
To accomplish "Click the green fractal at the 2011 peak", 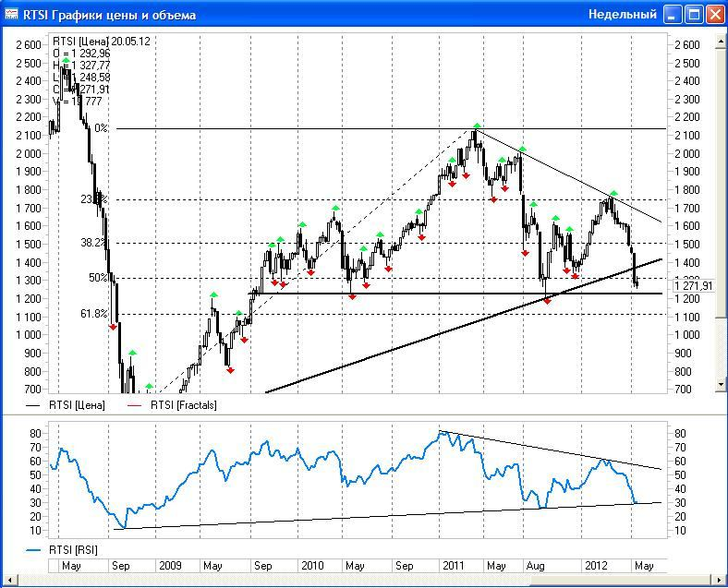I will pos(477,126).
